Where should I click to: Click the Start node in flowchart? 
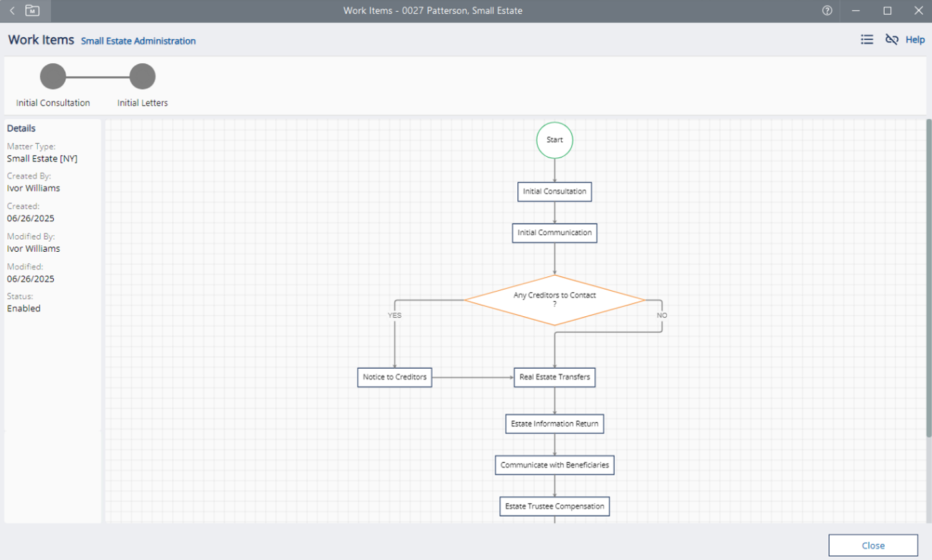point(554,140)
